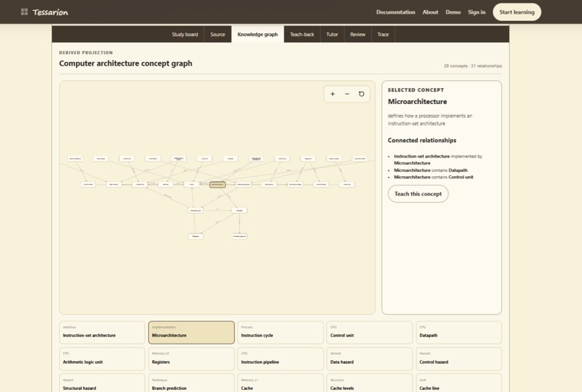This screenshot has height=392, width=582.
Task: Click the Tessarion logo icon
Action: pos(24,12)
